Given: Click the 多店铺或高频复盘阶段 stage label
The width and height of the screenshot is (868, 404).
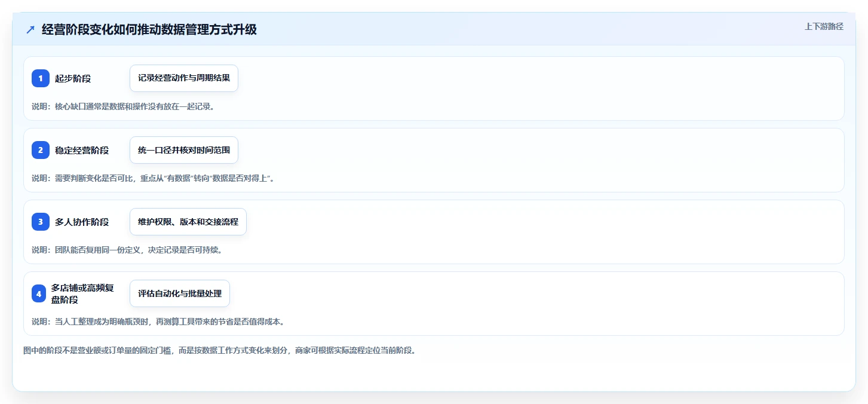Looking at the screenshot, I should 82,293.
